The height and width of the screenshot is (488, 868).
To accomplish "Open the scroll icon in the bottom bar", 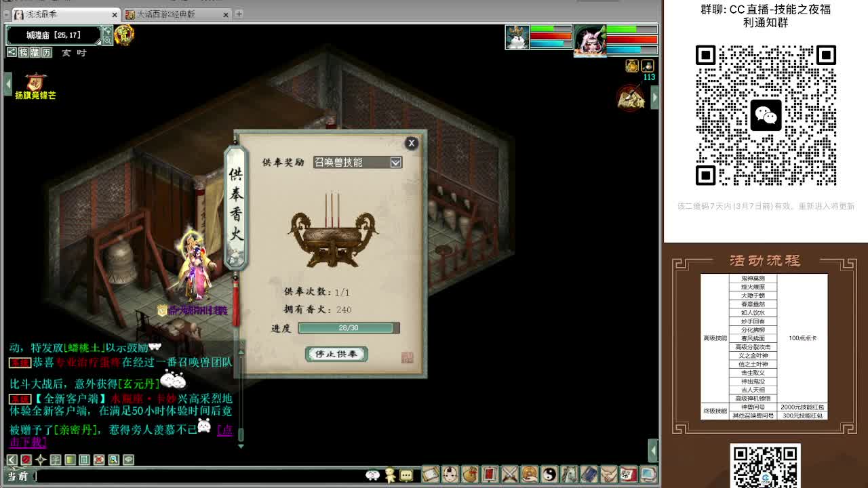I will click(430, 474).
